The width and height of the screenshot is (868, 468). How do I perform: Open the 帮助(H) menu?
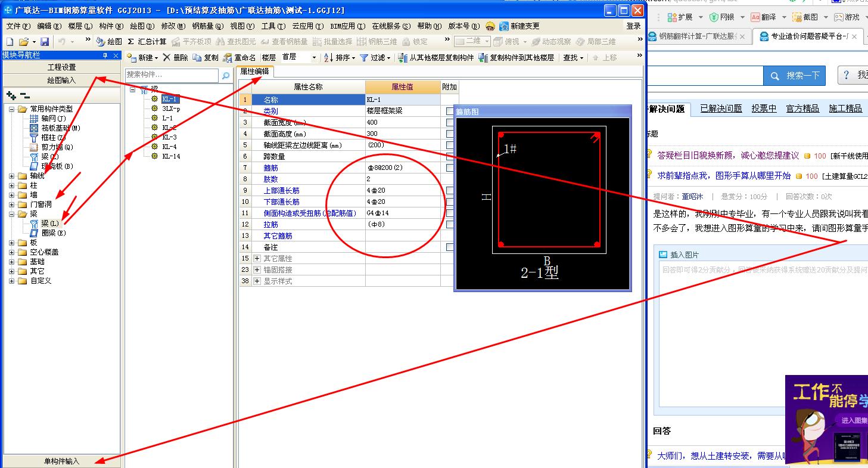(429, 26)
